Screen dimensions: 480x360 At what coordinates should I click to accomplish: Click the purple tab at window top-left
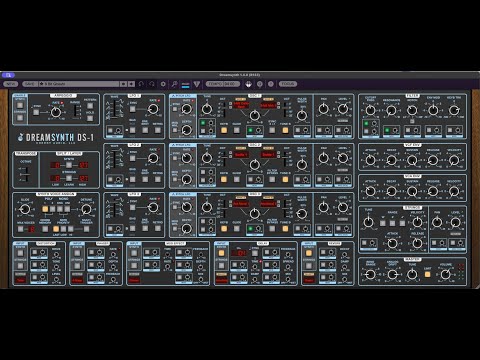[x=8, y=75]
